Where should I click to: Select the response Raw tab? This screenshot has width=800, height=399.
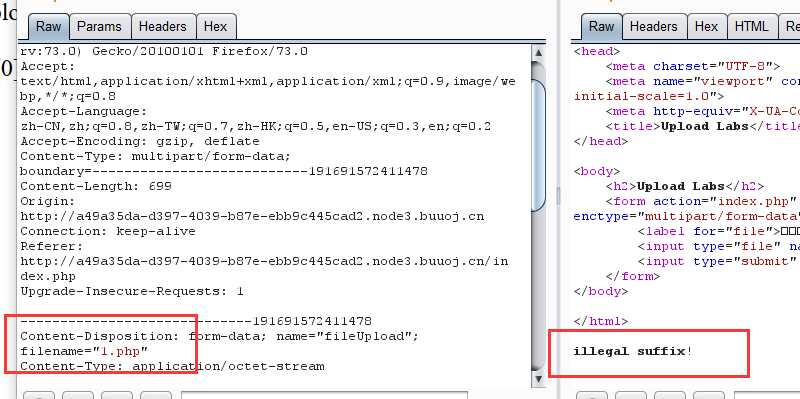(x=601, y=27)
